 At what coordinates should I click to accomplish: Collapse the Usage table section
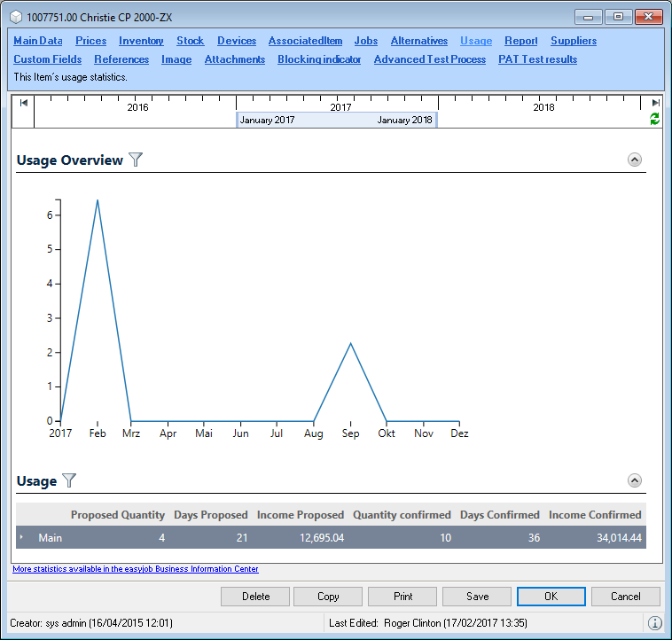pyautogui.click(x=634, y=480)
